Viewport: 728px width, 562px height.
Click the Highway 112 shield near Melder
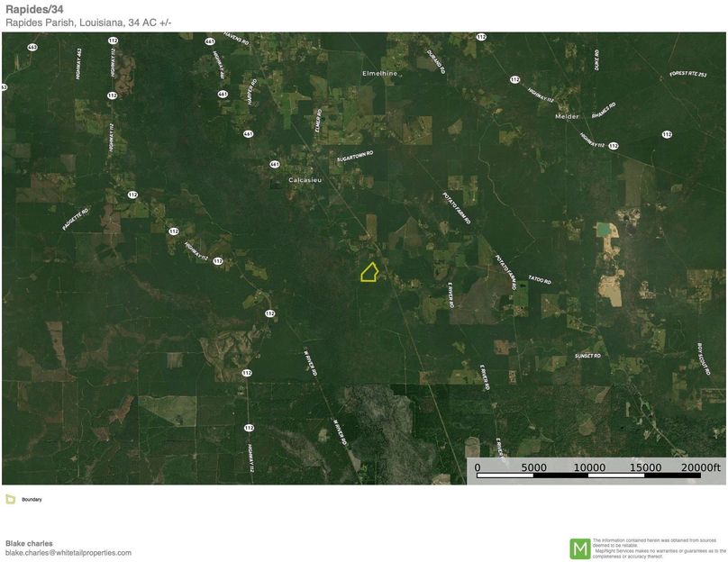point(613,145)
